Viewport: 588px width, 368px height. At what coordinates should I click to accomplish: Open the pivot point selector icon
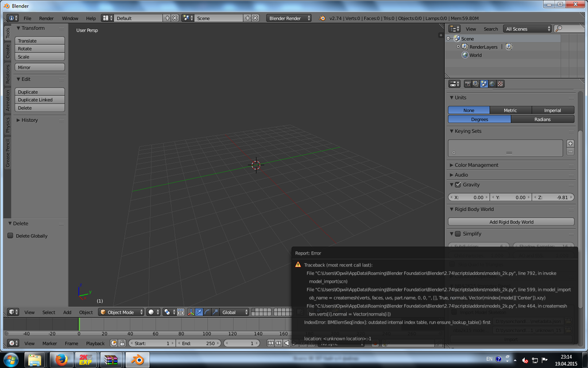pyautogui.click(x=169, y=312)
